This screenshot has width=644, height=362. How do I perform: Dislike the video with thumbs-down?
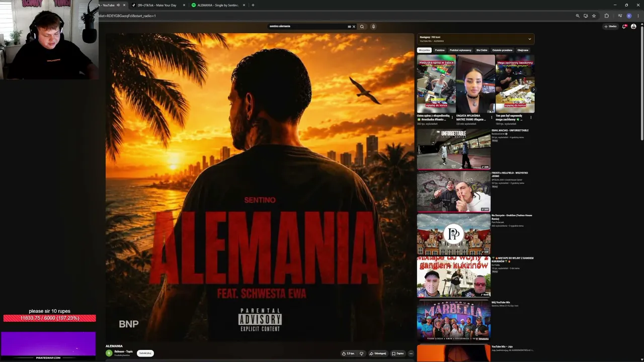[x=361, y=353]
